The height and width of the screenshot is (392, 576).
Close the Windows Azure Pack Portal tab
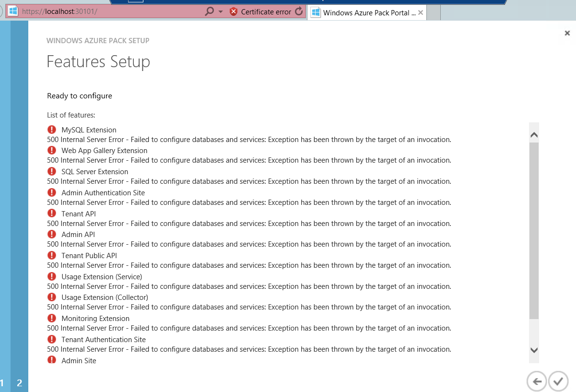click(x=421, y=13)
